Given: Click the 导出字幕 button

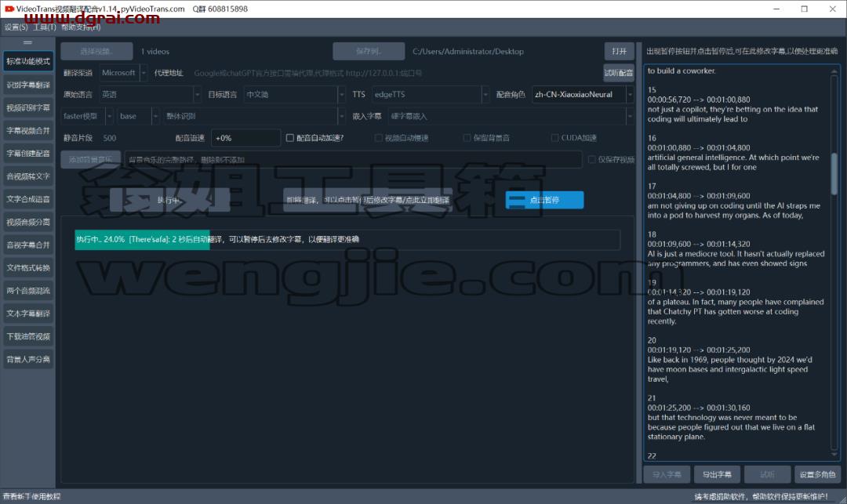Looking at the screenshot, I should pos(717,474).
